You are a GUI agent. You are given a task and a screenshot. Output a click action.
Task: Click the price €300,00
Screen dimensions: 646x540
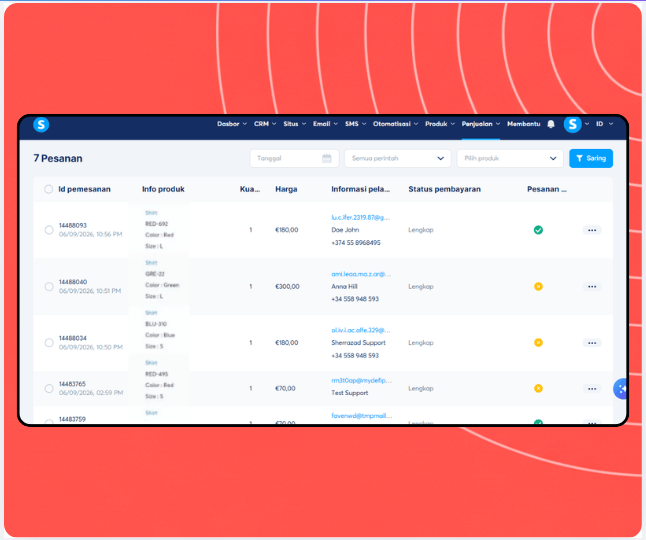[288, 286]
